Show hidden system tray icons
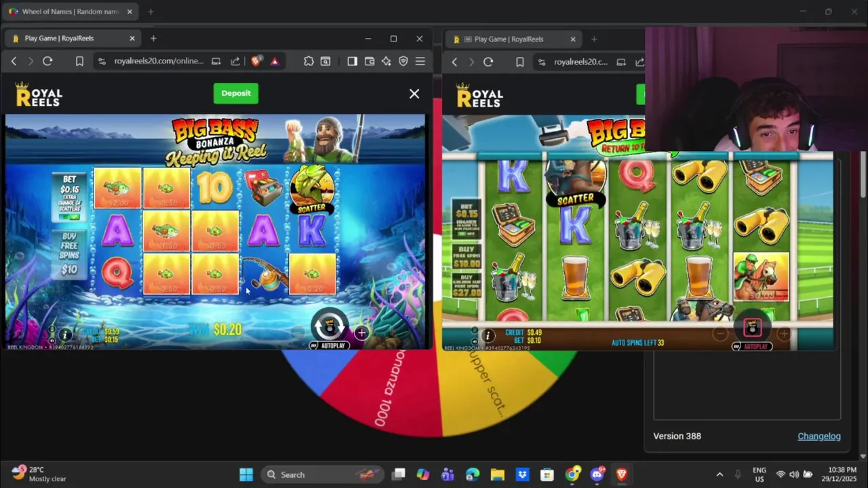 point(719,474)
